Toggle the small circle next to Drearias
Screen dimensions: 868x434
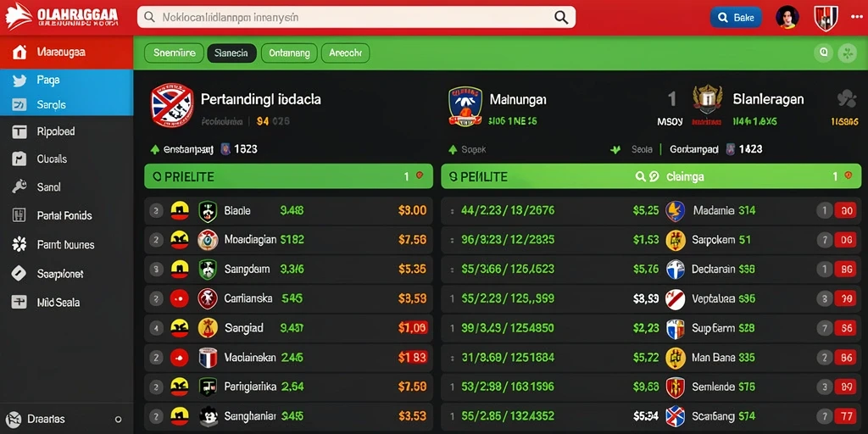click(x=118, y=419)
